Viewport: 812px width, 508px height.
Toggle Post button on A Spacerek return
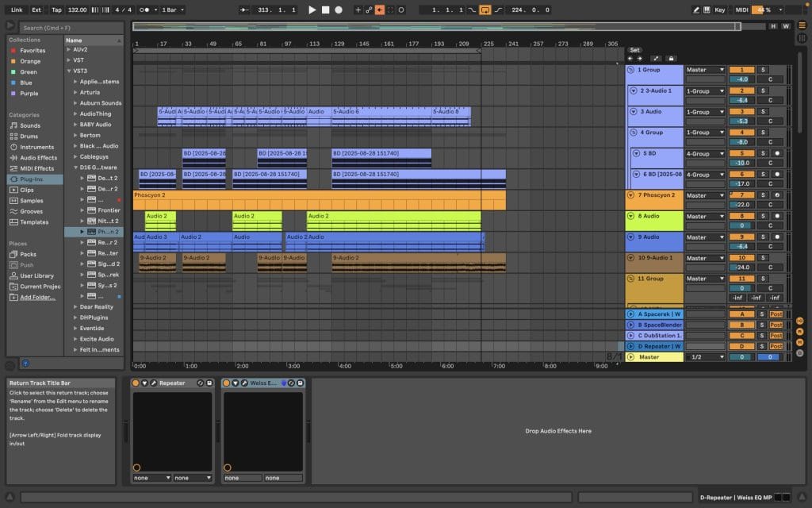776,314
